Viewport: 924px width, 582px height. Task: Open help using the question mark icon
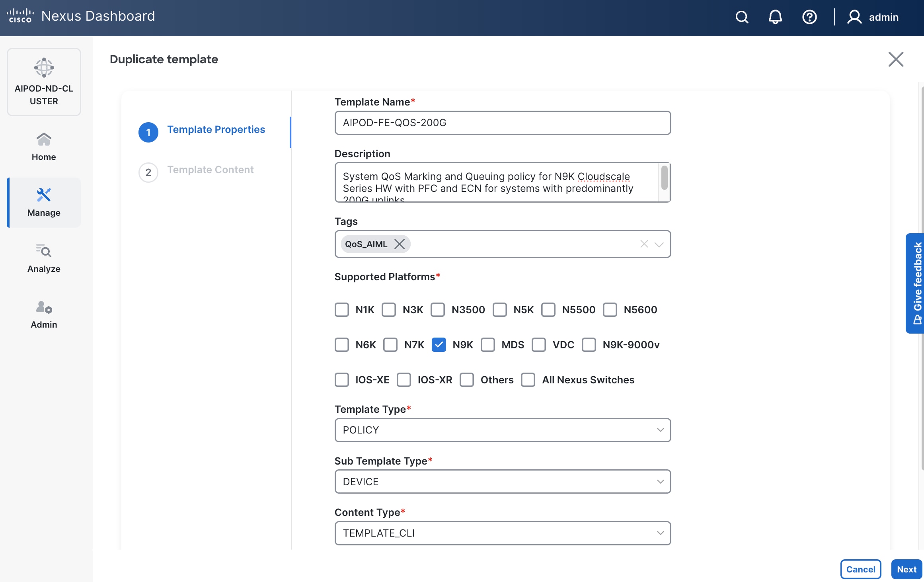(x=809, y=17)
